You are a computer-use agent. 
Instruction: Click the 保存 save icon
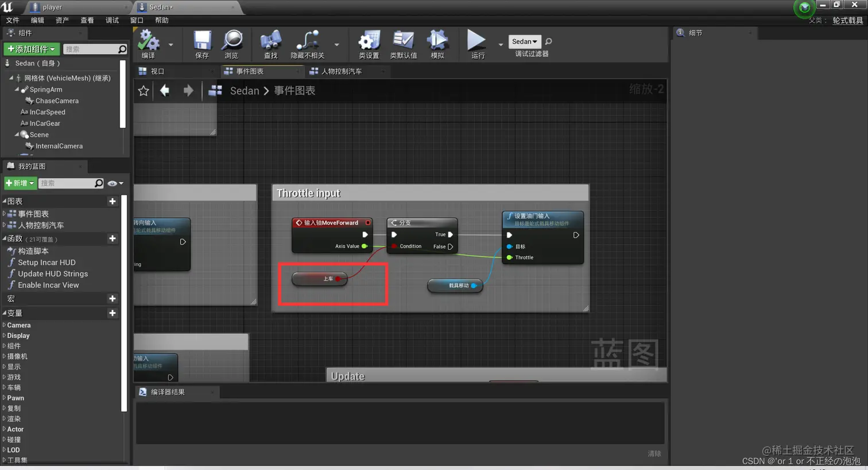(202, 40)
